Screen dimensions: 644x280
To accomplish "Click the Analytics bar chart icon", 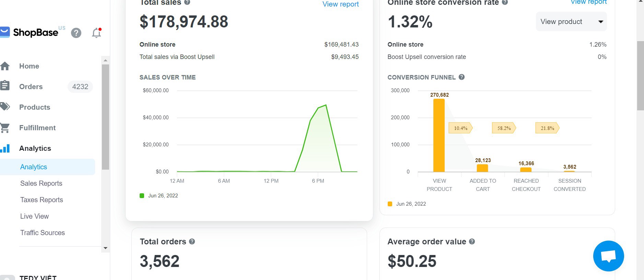I will (5, 148).
